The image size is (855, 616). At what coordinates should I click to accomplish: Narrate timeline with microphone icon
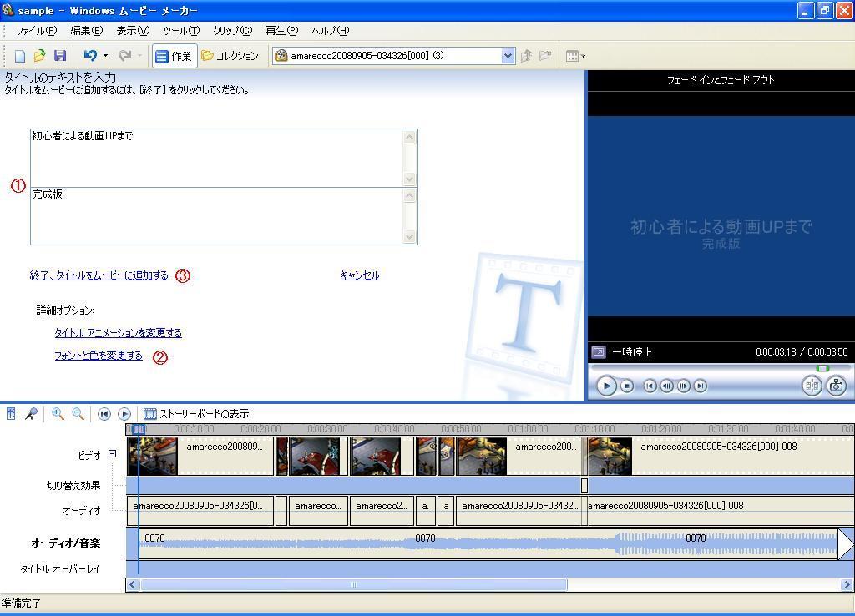31,414
